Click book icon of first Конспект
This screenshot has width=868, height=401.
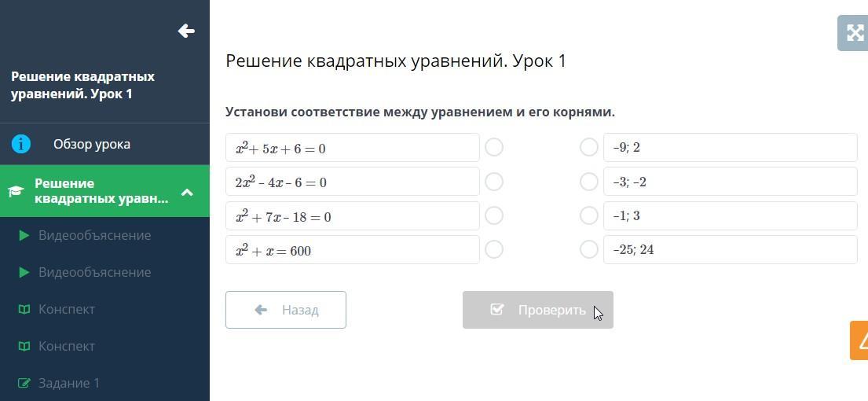tap(24, 309)
